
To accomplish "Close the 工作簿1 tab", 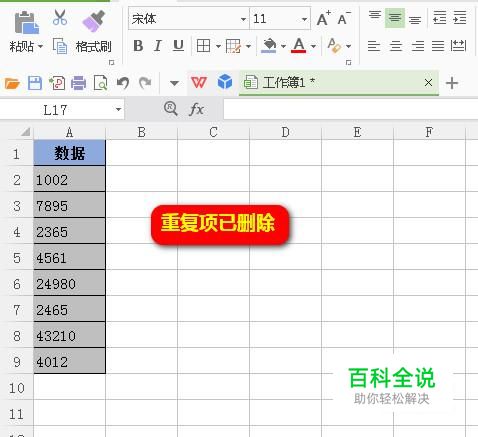I will [429, 82].
